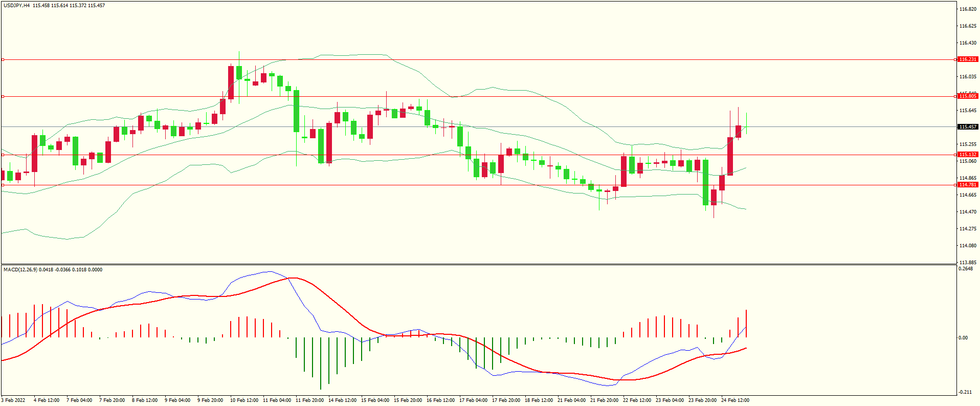Click the 23 Feb 04:00 time label
The height and width of the screenshot is (406, 980).
670,400
